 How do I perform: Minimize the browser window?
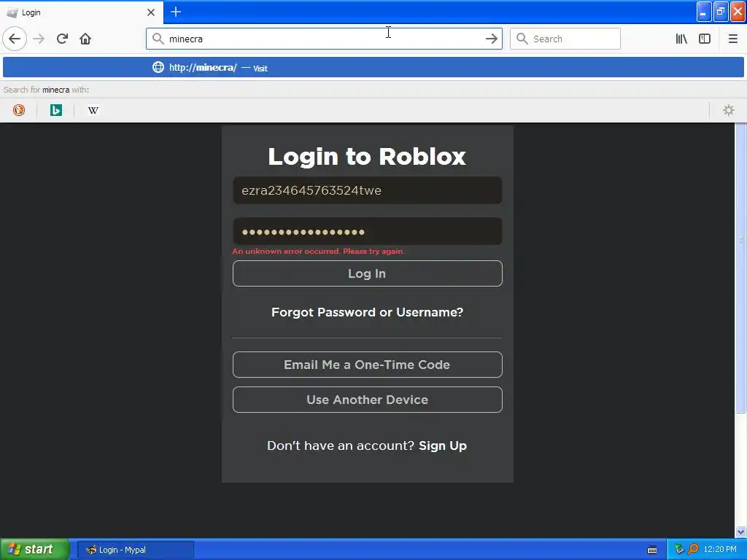[x=704, y=12]
